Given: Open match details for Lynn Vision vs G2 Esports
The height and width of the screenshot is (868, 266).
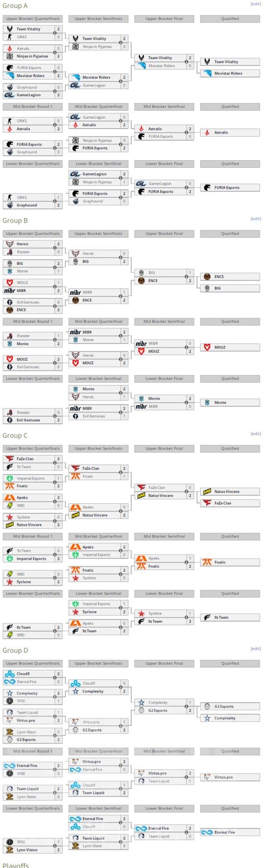Looking at the screenshot, I should (55, 736).
